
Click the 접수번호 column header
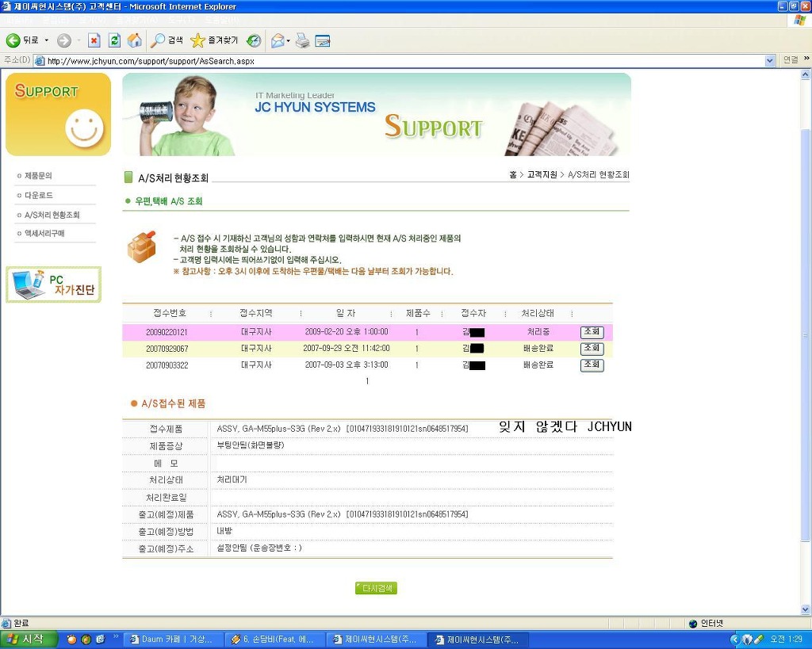(x=170, y=313)
